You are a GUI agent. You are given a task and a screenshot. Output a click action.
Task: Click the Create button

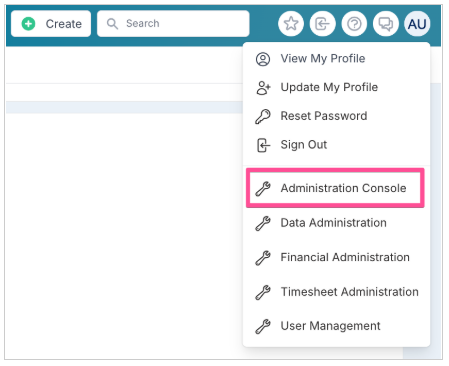[51, 24]
